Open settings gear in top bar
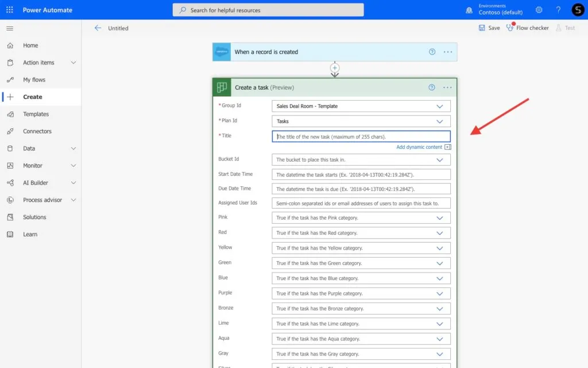The height and width of the screenshot is (368, 588). (539, 10)
